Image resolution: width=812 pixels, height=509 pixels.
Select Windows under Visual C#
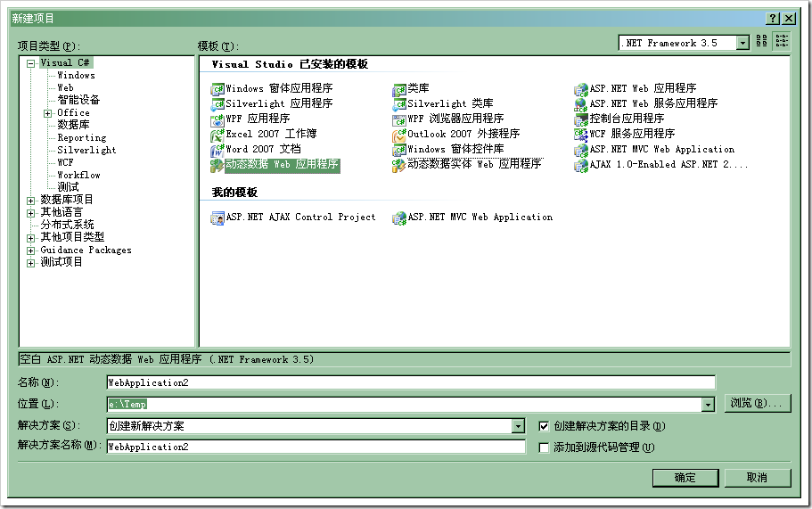click(x=76, y=76)
